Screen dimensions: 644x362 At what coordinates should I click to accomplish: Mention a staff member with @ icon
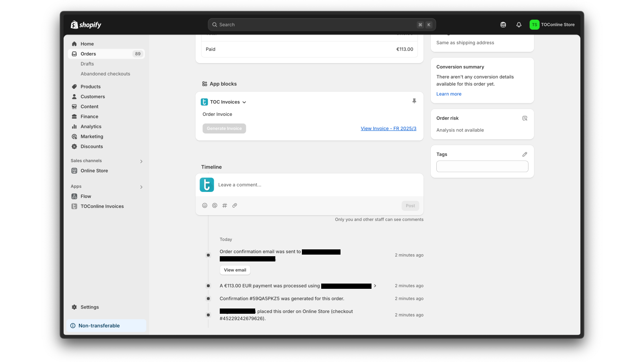pos(215,206)
